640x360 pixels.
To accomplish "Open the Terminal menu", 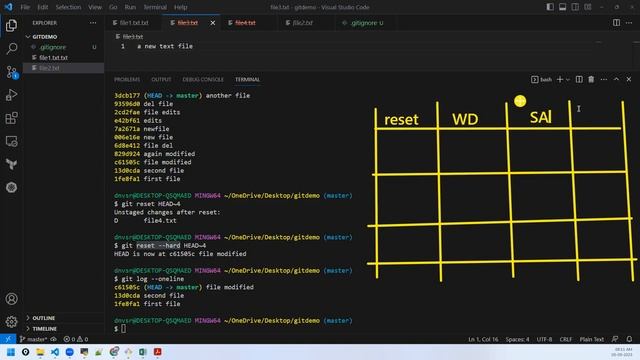I will pos(155,7).
